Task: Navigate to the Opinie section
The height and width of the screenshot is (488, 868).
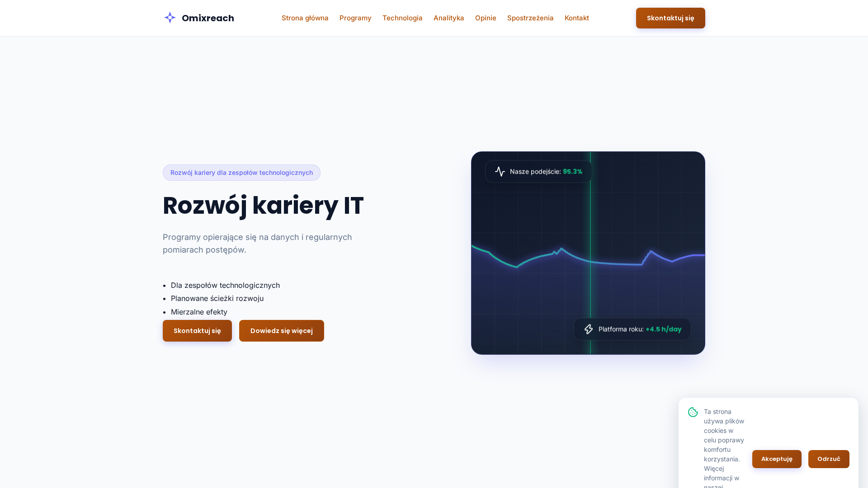Action: [486, 18]
